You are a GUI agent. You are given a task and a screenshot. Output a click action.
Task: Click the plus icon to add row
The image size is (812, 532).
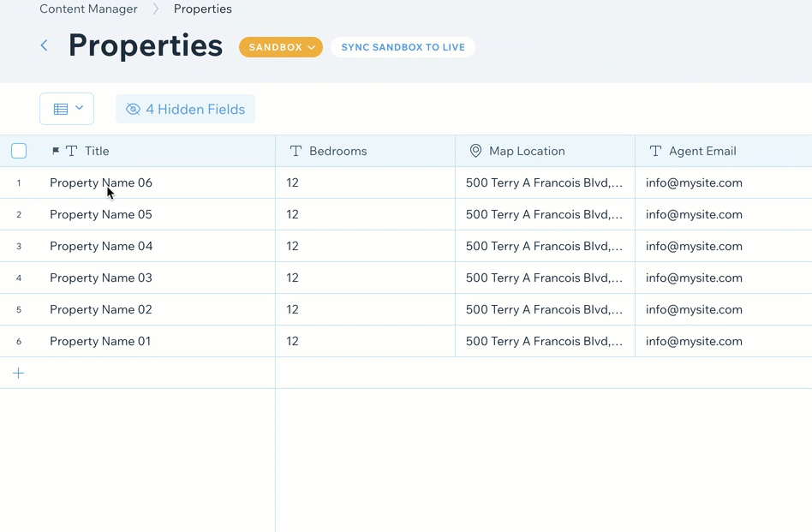click(19, 374)
